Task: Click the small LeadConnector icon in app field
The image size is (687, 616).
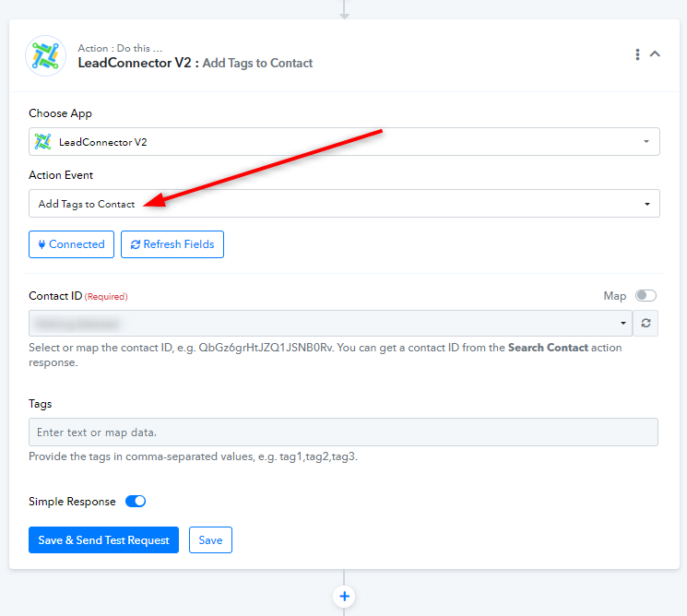Action: click(43, 141)
